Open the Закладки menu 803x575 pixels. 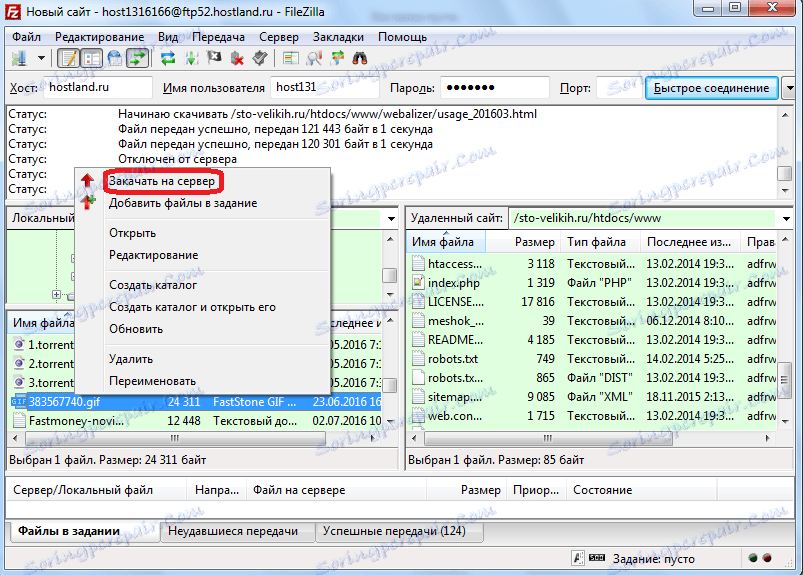pyautogui.click(x=338, y=37)
